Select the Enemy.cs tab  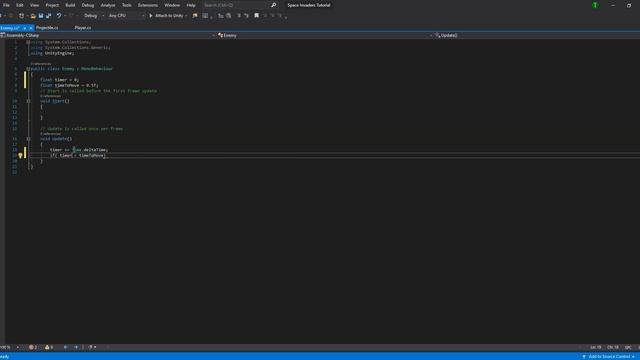tap(10, 28)
